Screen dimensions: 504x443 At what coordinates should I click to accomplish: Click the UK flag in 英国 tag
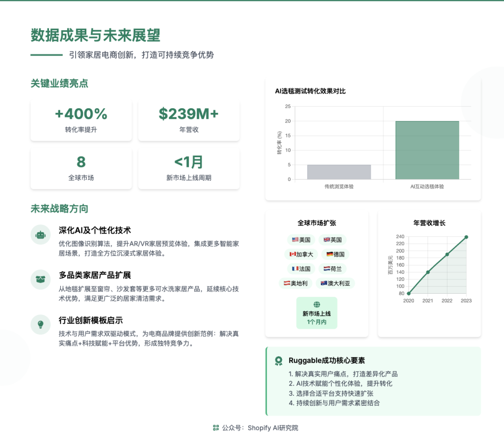[x=327, y=240]
